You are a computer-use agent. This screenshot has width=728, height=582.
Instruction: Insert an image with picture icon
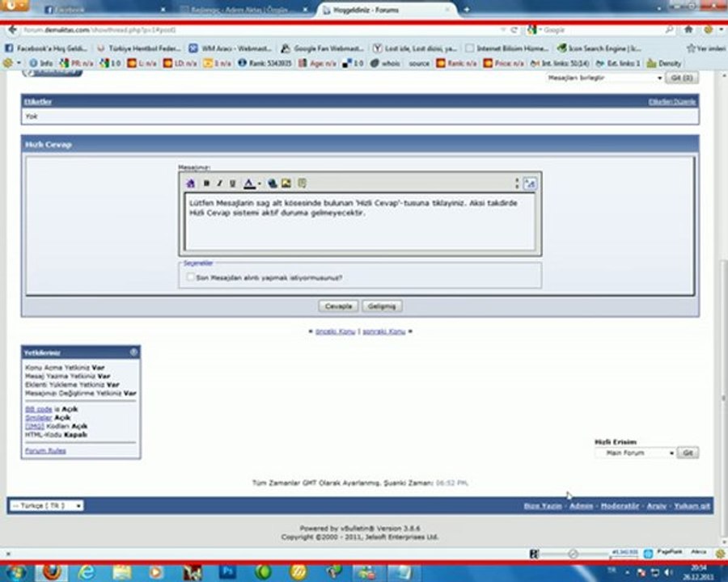coord(286,183)
